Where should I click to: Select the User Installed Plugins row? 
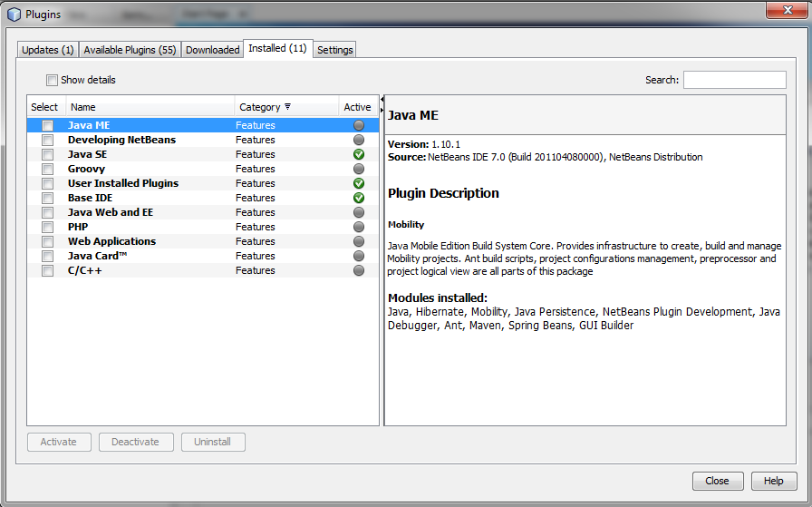(203, 183)
